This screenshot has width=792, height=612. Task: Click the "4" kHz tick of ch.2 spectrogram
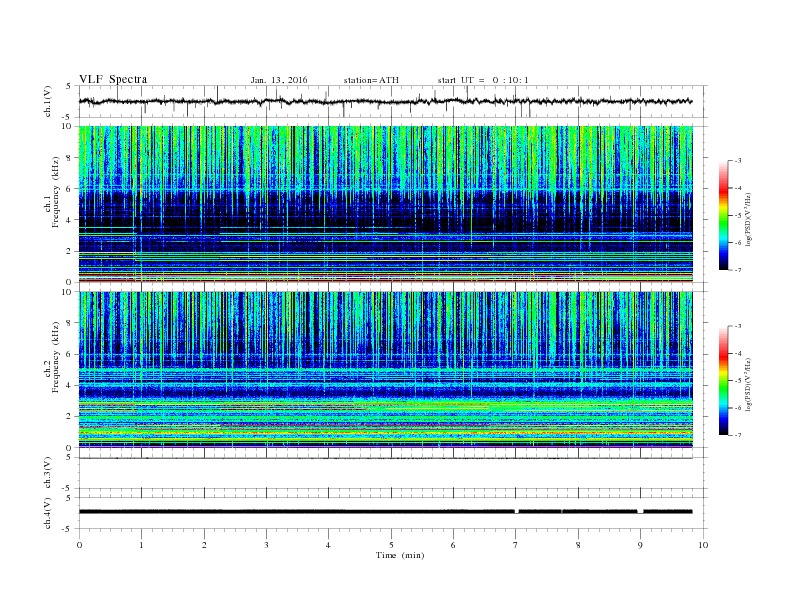pyautogui.click(x=70, y=385)
